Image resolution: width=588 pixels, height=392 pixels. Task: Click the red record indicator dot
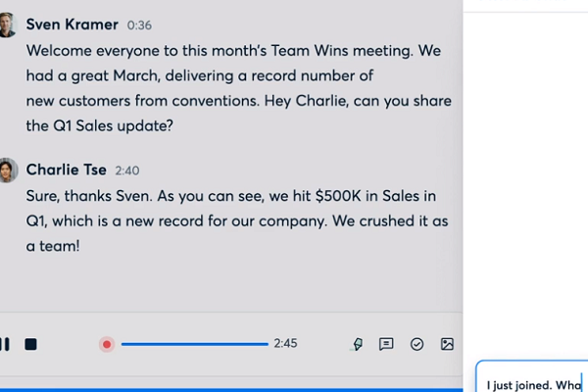point(107,344)
